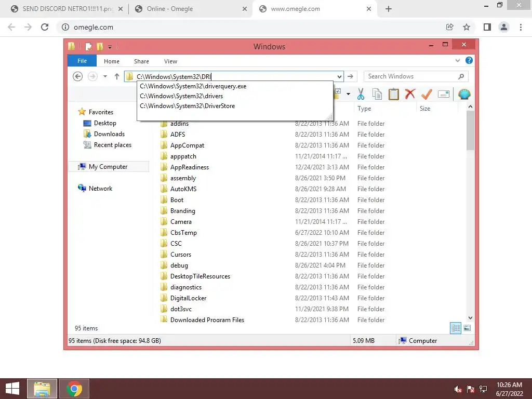The image size is (532, 399).
Task: Click the Properties quick access icon in title bar
Action: (x=88, y=46)
